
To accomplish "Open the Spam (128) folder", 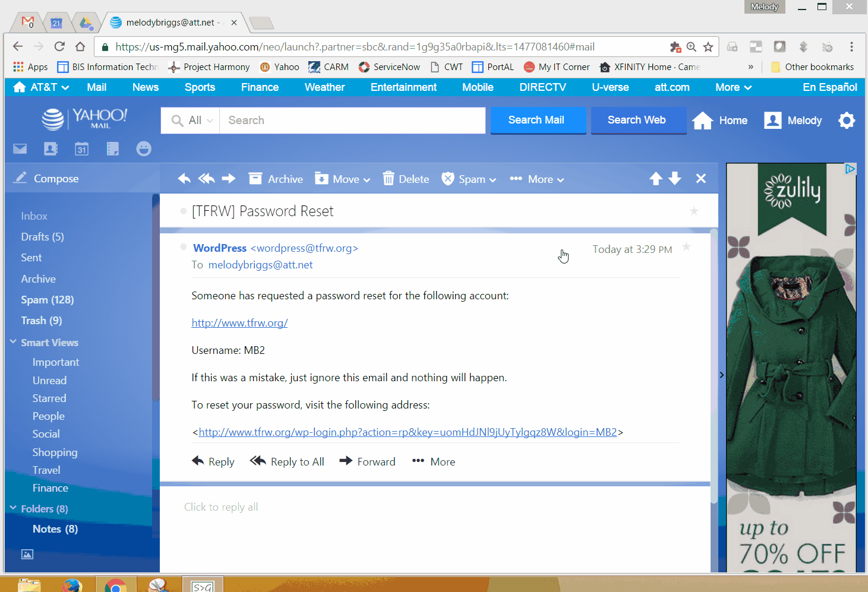I will (48, 300).
